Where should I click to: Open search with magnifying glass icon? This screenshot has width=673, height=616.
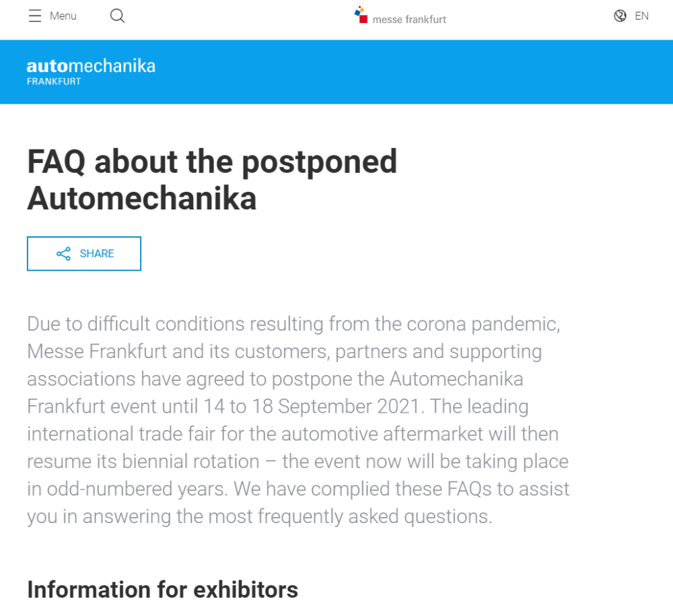point(117,16)
